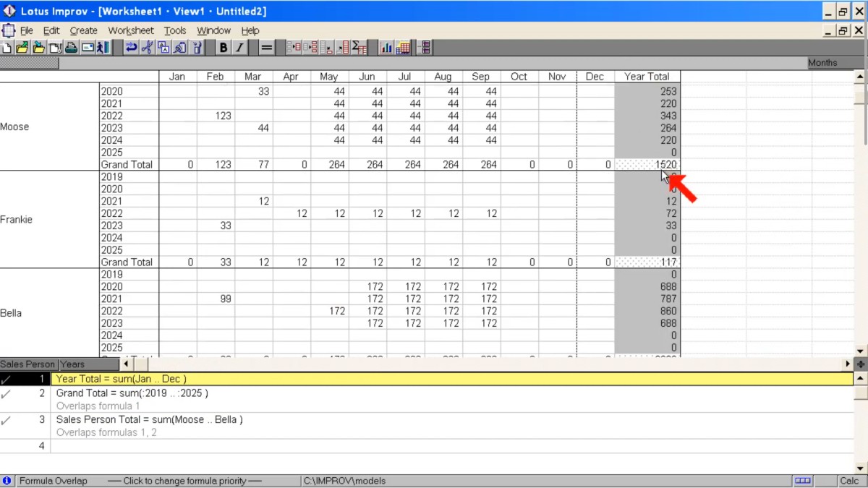Click the Undo arrow toolbar icon
The width and height of the screenshot is (868, 488).
pos(131,48)
